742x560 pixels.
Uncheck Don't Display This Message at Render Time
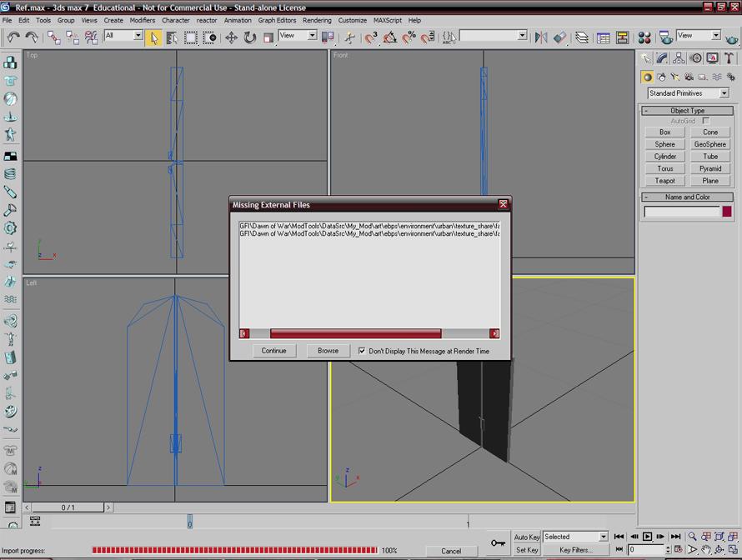click(x=362, y=351)
